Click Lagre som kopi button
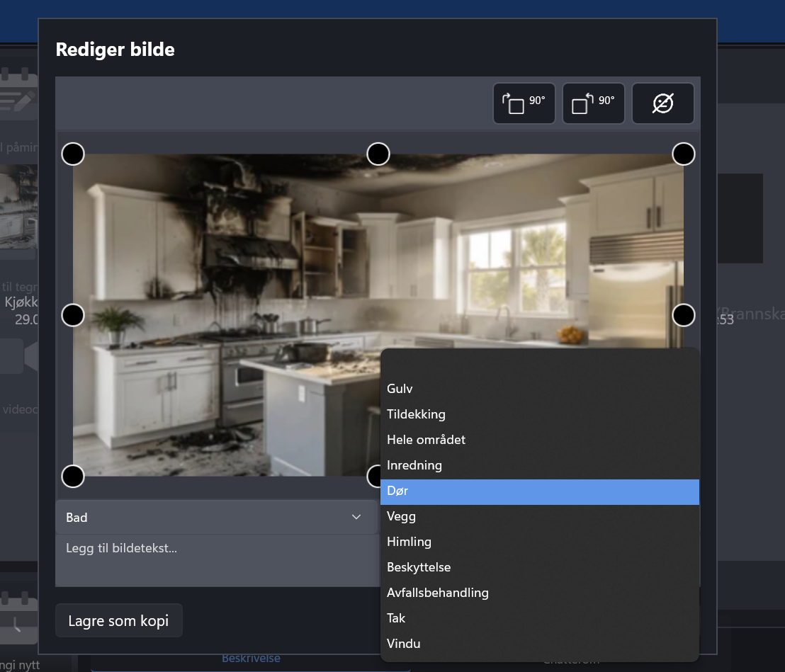785x672 pixels. 118,620
